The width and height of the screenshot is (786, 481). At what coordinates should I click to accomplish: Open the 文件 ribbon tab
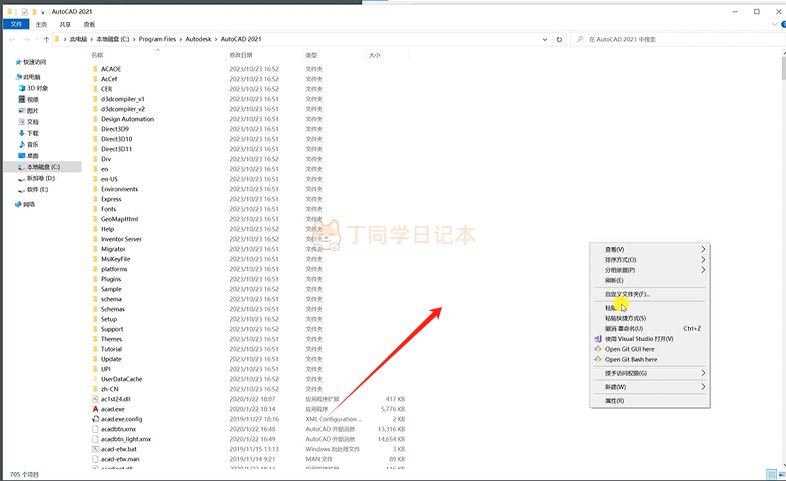[16, 22]
